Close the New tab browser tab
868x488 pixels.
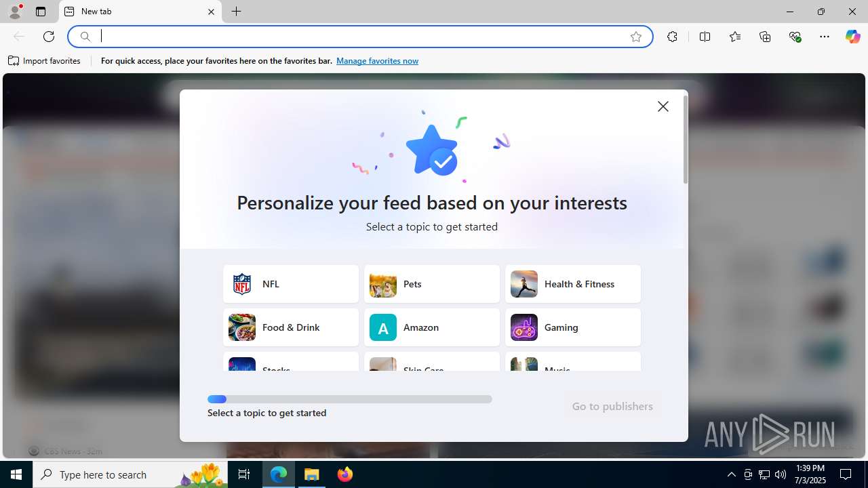pyautogui.click(x=211, y=12)
